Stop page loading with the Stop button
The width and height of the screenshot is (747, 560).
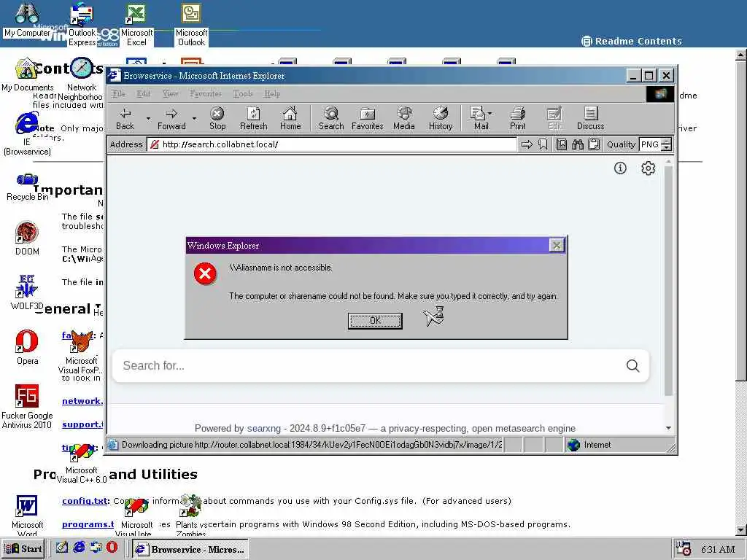(217, 118)
